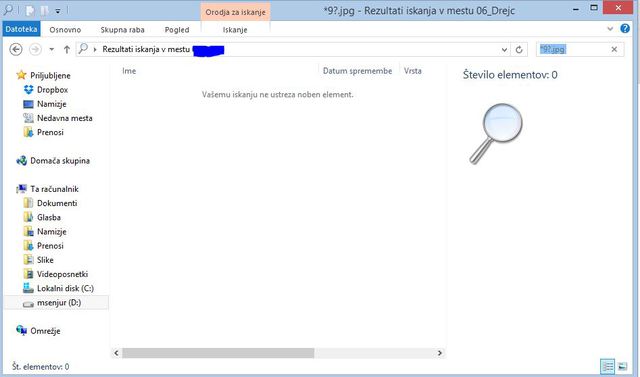Open recent locations dropdown arrow
Viewport: 640px width, 377px height.
51,49
